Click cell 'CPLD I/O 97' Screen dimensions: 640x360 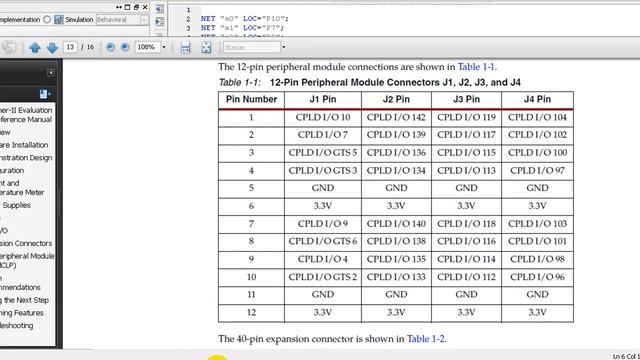[537, 170]
